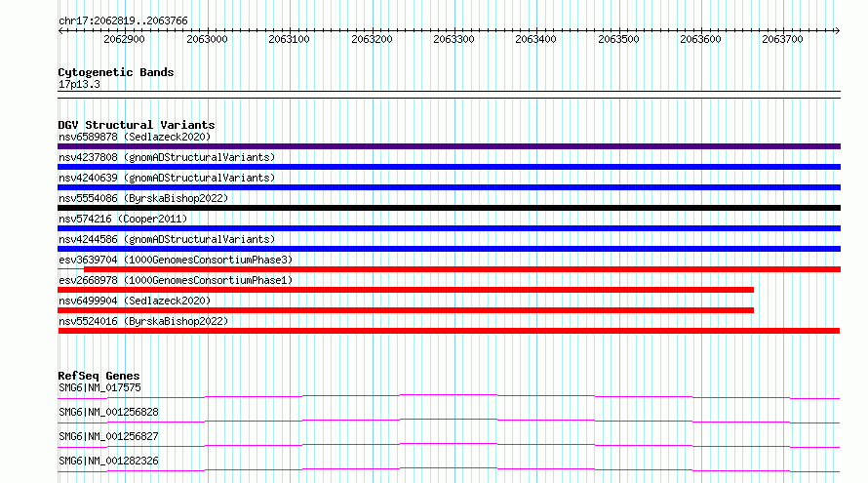The height and width of the screenshot is (483, 868).
Task: Select the purple nsv6589878 variant bar
Action: pyautogui.click(x=449, y=146)
